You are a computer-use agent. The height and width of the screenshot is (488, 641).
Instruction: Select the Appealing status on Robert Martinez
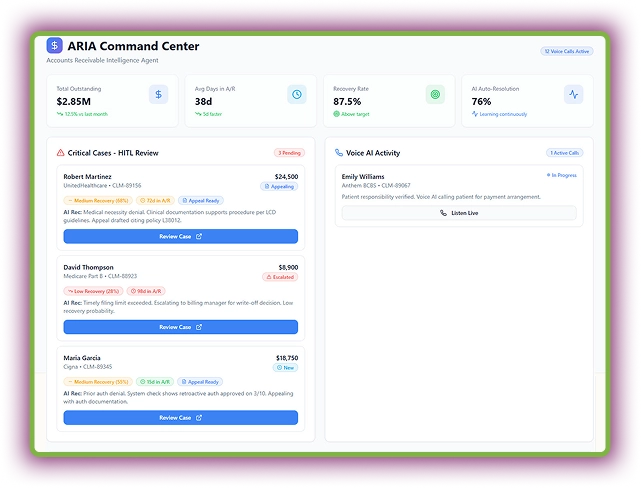point(279,186)
